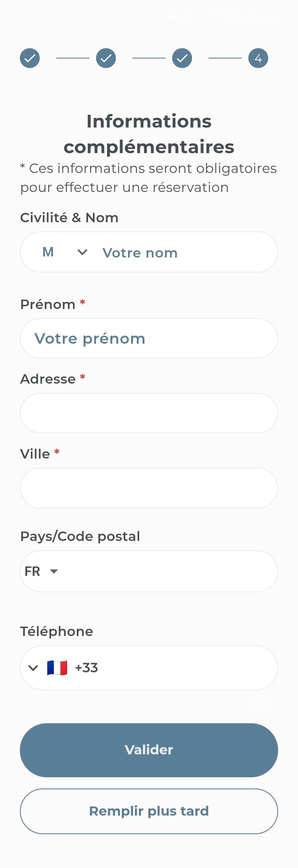The width and height of the screenshot is (298, 868).
Task: Tap the first completed step checkmark
Action: pyautogui.click(x=30, y=58)
